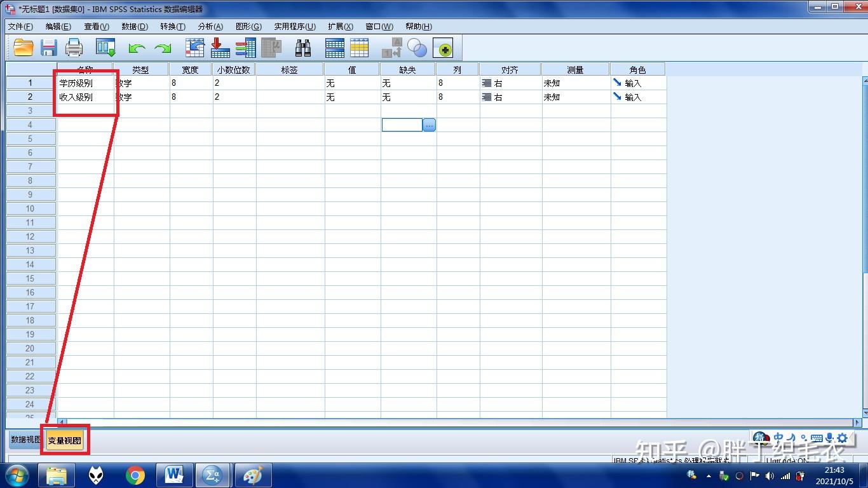This screenshot has height=488, width=868.
Task: Undo the last action
Action: coord(136,47)
